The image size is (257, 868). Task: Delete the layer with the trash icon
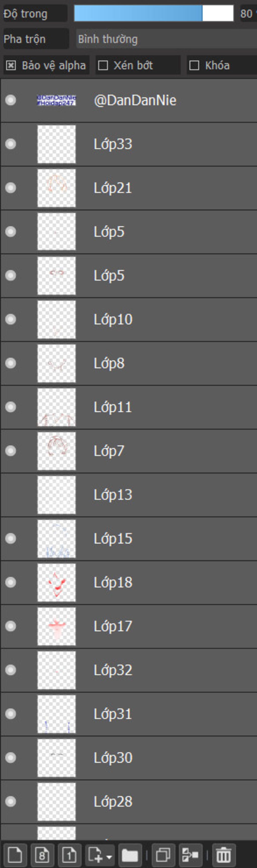click(223, 854)
